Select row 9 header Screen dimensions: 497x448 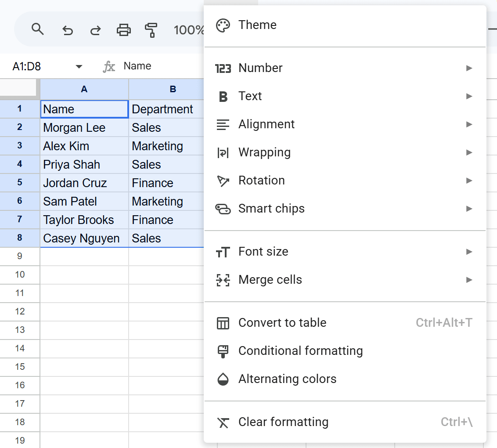[x=20, y=256]
